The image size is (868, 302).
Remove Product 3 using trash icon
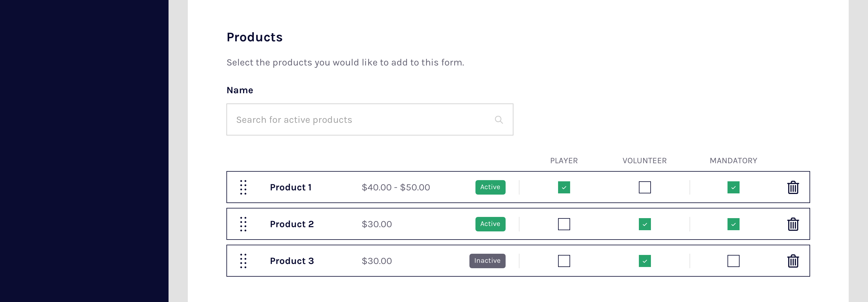[793, 261]
